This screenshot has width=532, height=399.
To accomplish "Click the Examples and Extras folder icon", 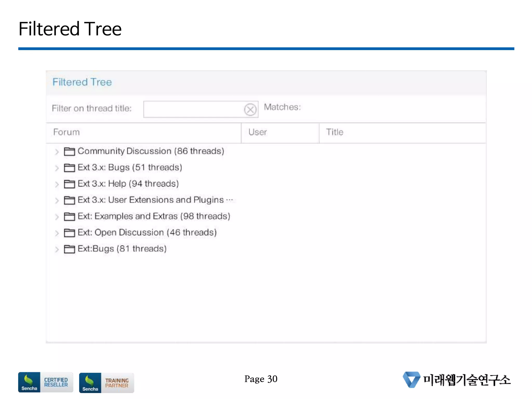I will pyautogui.click(x=69, y=216).
